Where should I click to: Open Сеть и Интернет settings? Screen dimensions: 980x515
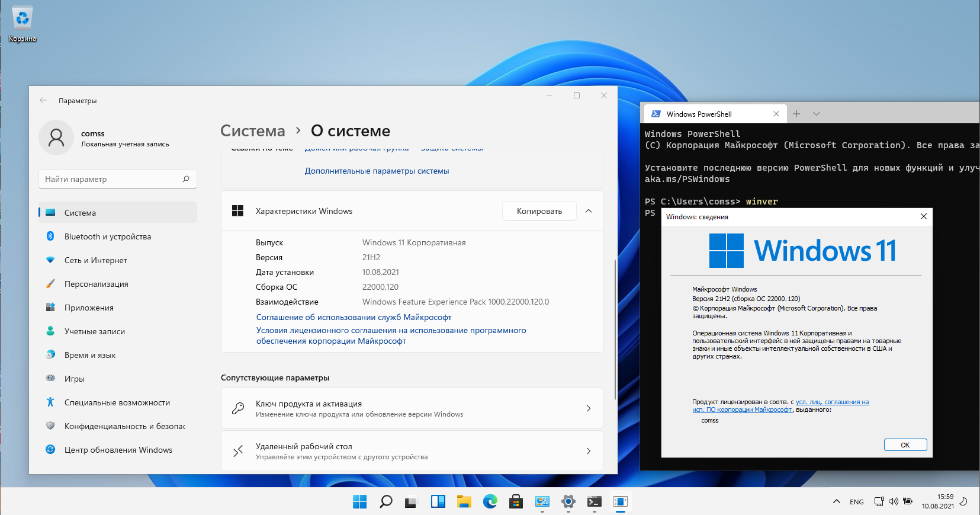pos(118,260)
